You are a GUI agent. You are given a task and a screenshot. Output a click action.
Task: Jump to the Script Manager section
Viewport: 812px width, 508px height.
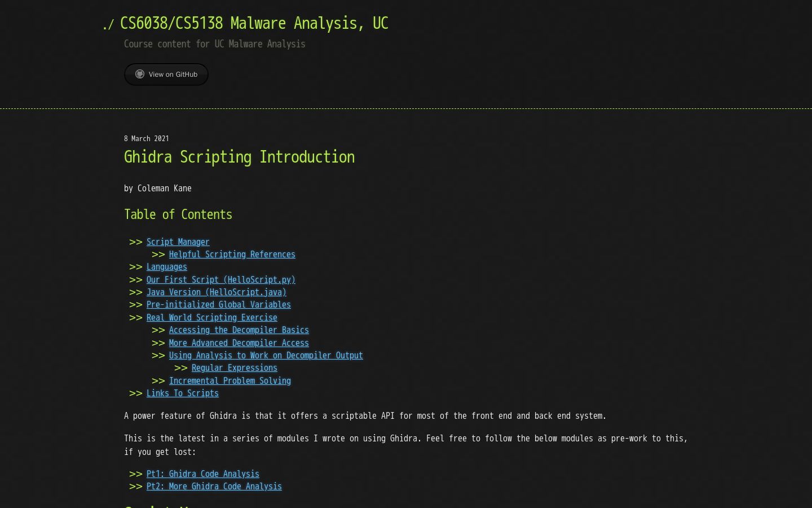178,242
